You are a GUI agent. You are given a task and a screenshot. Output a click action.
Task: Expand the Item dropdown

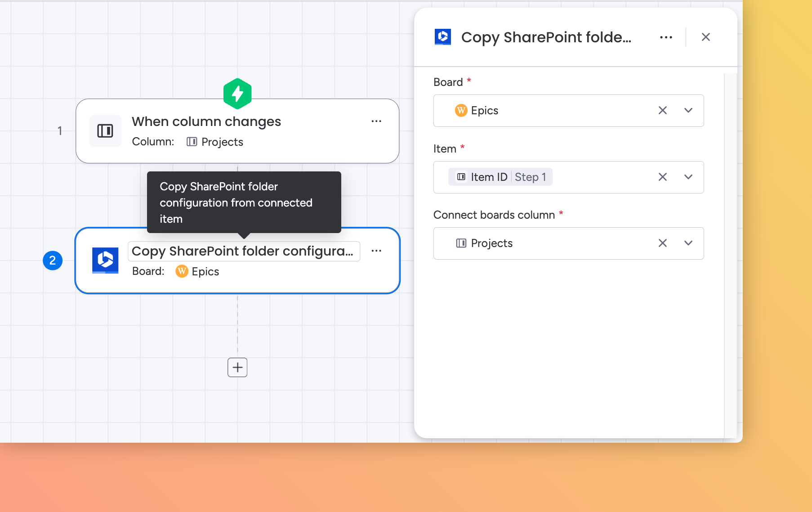[688, 177]
